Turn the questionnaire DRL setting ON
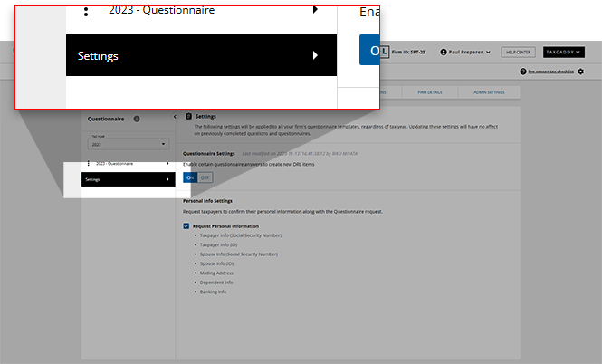Screen dimensions: 602x364 coord(190,177)
